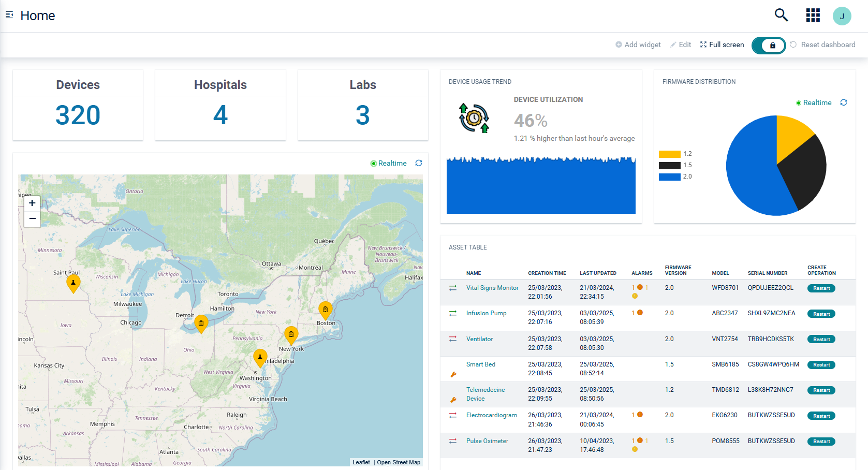Click the Boston map marker
Viewport: 868px width, 470px height.
pyautogui.click(x=325, y=310)
